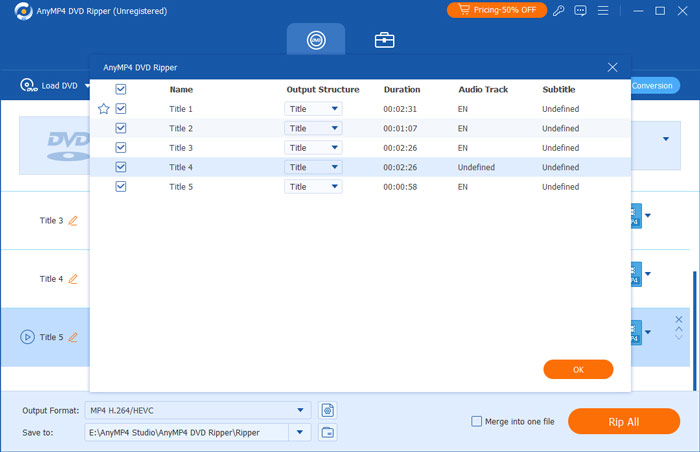Viewport: 700px width, 452px height.
Task: Open Output Structure dropdown for Title 4
Action: (x=313, y=167)
